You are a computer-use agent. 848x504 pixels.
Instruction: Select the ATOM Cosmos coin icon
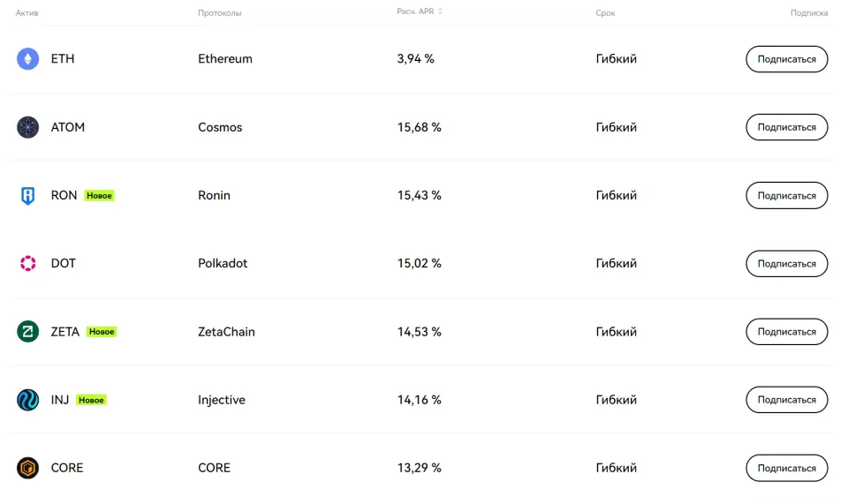(27, 127)
